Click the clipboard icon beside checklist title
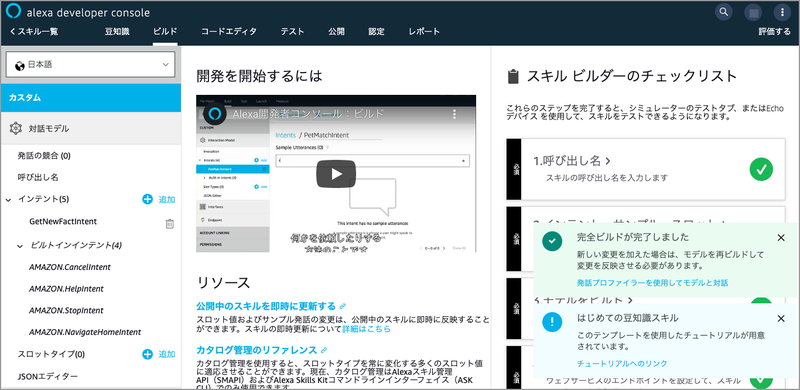 [513, 77]
